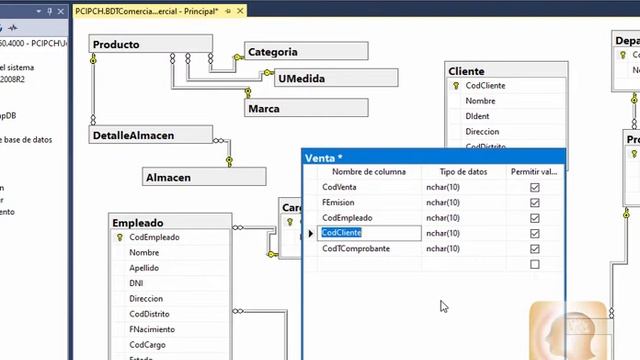Click the row selector arrow beside CodCliente
Screen dimensions: 640x360
pos(310,233)
